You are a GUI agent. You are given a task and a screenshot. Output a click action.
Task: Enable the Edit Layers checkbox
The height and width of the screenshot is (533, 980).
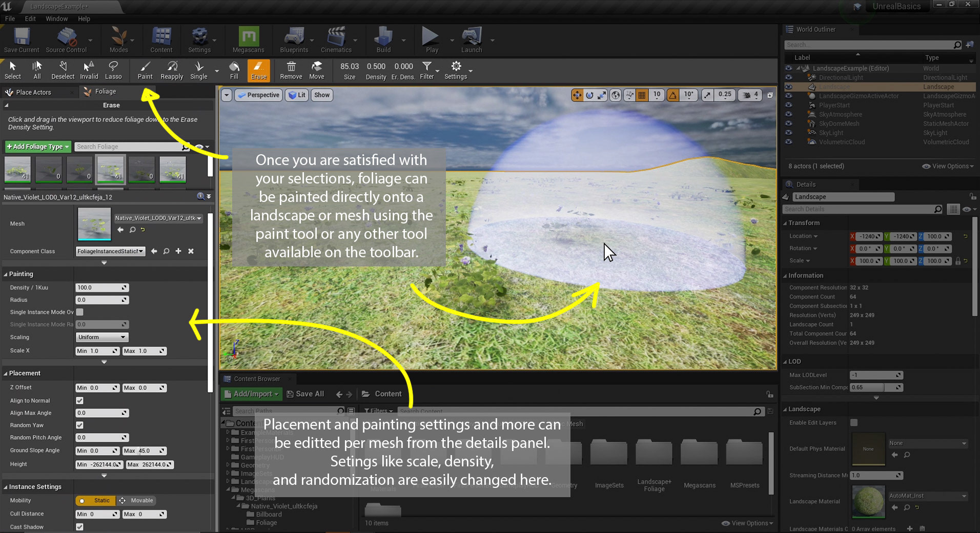click(x=854, y=423)
